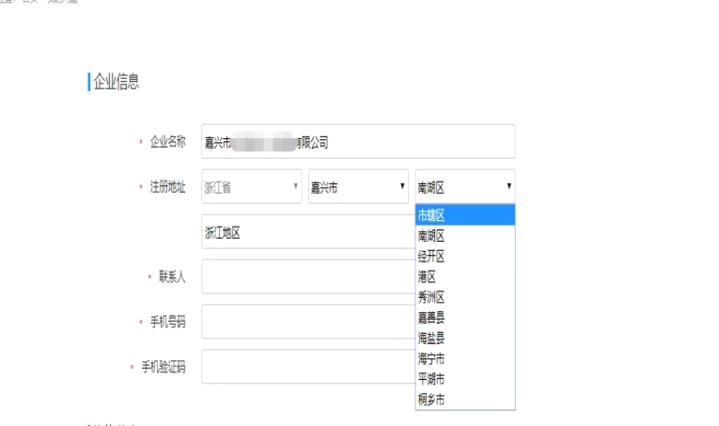Pick 桐乡市 at the list bottom
This screenshot has height=426, width=719.
click(x=465, y=399)
